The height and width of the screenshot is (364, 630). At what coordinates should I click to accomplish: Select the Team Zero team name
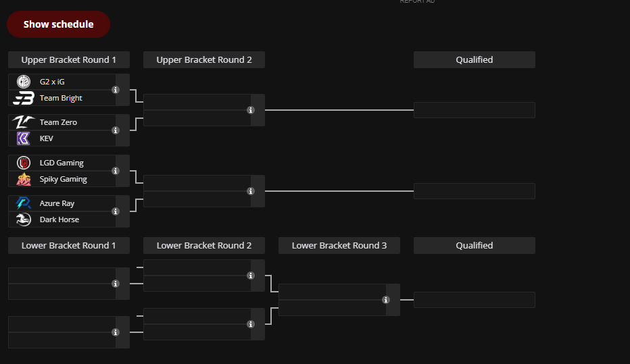click(58, 122)
